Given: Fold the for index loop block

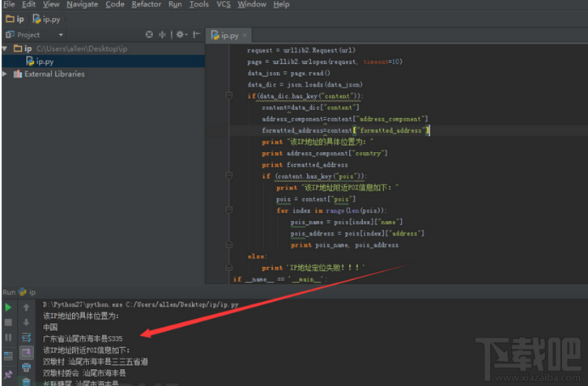Looking at the screenshot, I should (229, 210).
